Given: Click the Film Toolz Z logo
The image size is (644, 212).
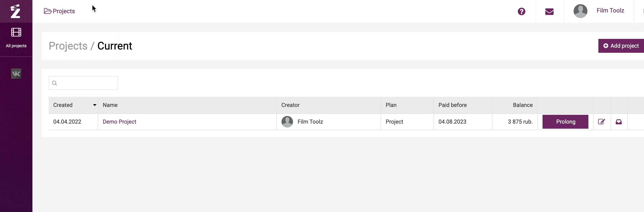Looking at the screenshot, I should coord(15,11).
